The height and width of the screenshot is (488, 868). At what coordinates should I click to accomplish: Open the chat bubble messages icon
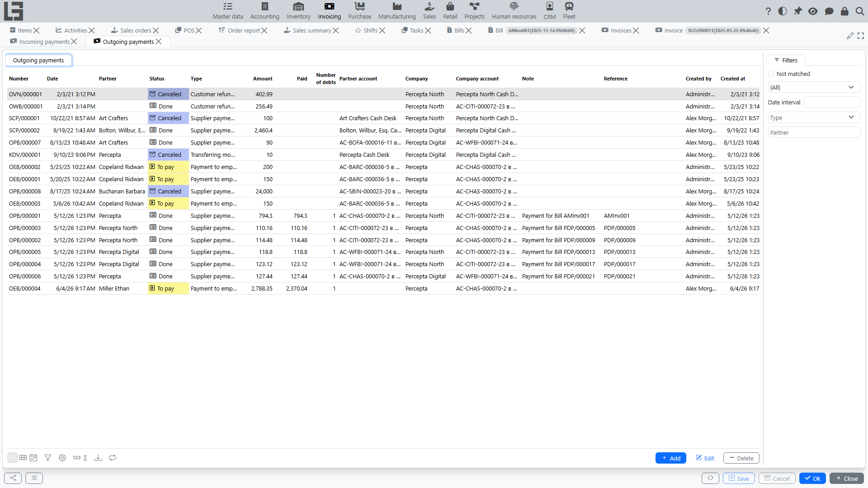tap(829, 11)
